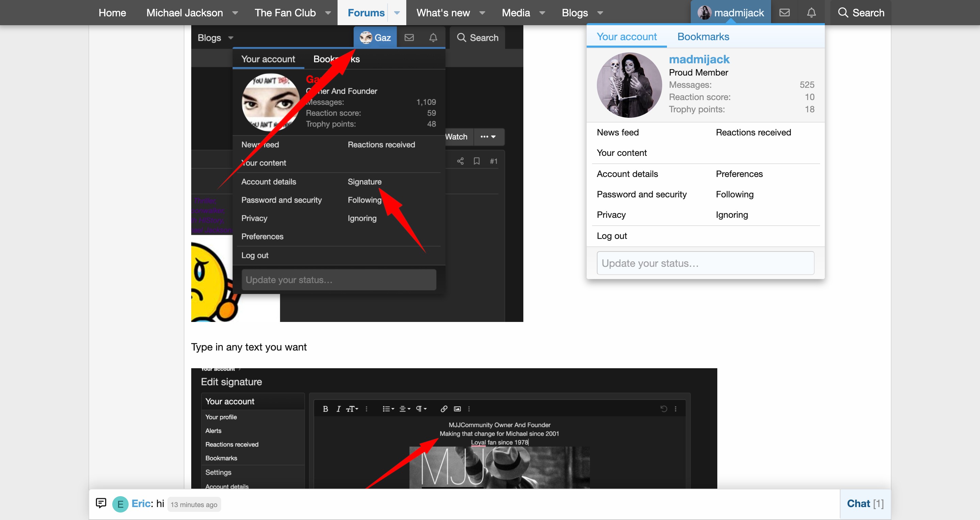Image resolution: width=980 pixels, height=520 pixels.
Task: Open Your content from account menu
Action: click(621, 152)
